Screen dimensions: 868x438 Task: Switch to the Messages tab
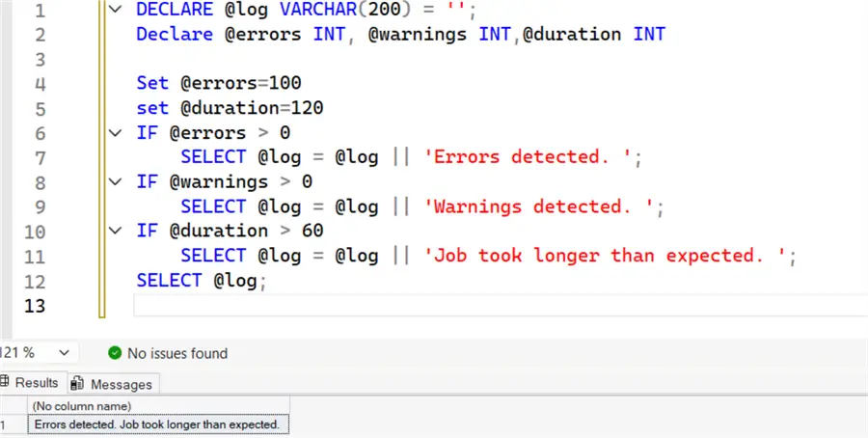click(114, 384)
